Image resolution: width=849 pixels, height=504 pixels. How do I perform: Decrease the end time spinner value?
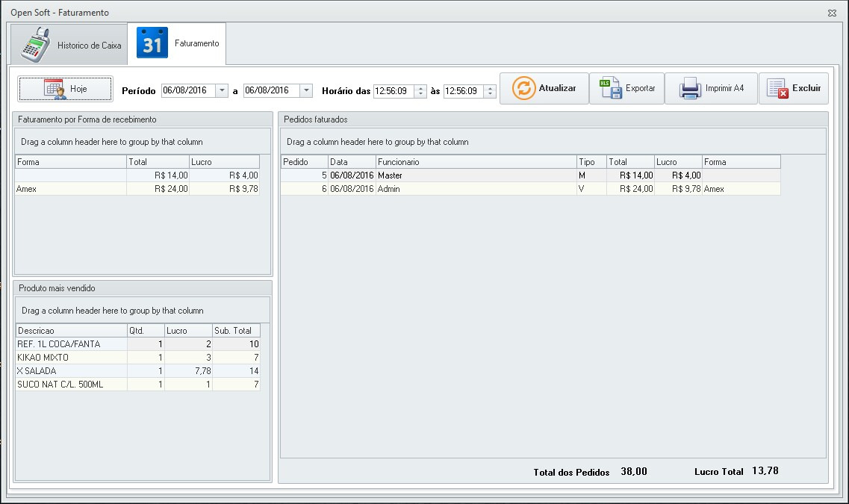pyautogui.click(x=490, y=94)
